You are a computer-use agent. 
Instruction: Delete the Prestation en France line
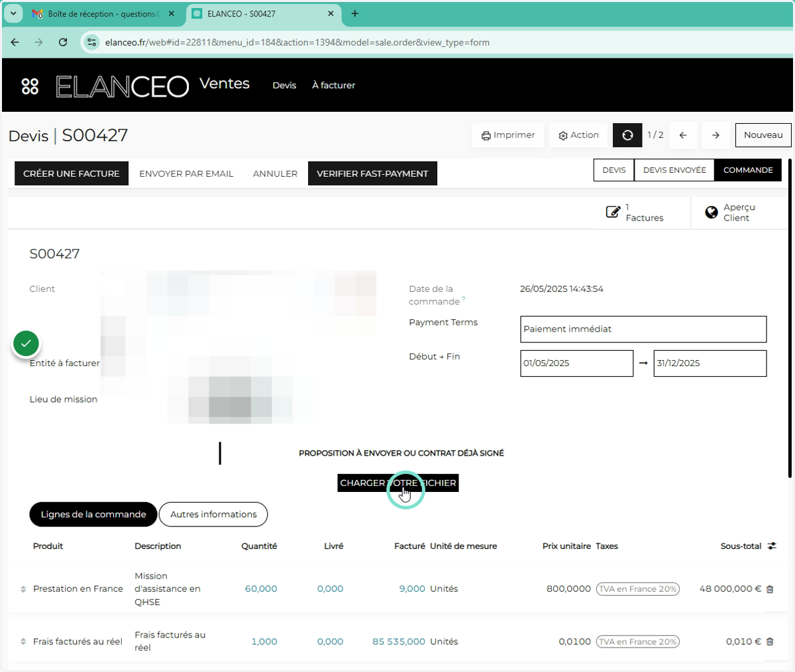point(770,589)
